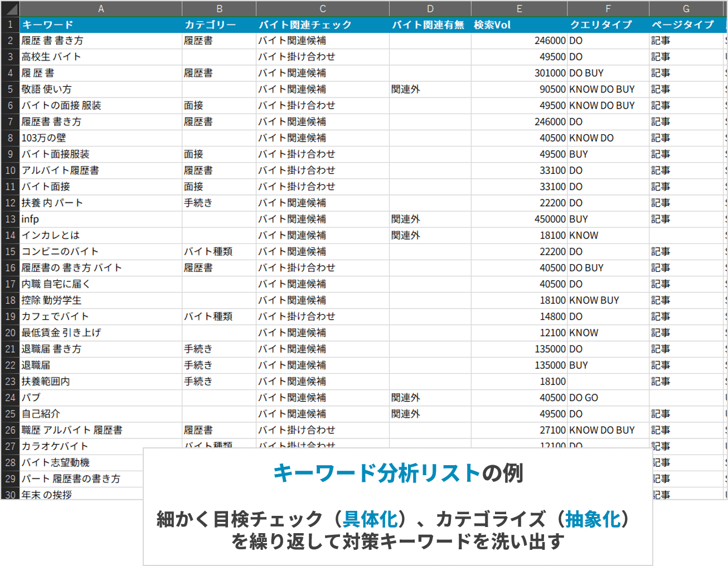Select the KNOW DO query type cell
Image resolution: width=728 pixels, height=566 pixels.
pos(608,138)
